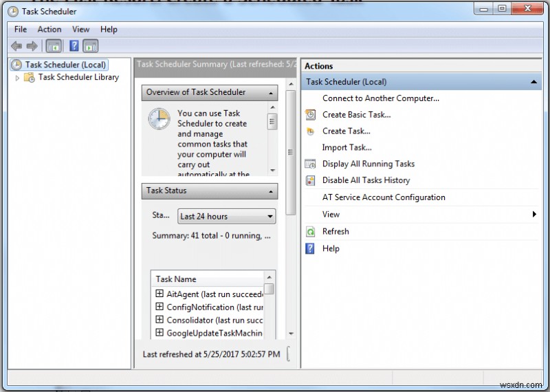The image size is (550, 392).
Task: Click the Overview text scrollbar thumb
Action: click(272, 122)
